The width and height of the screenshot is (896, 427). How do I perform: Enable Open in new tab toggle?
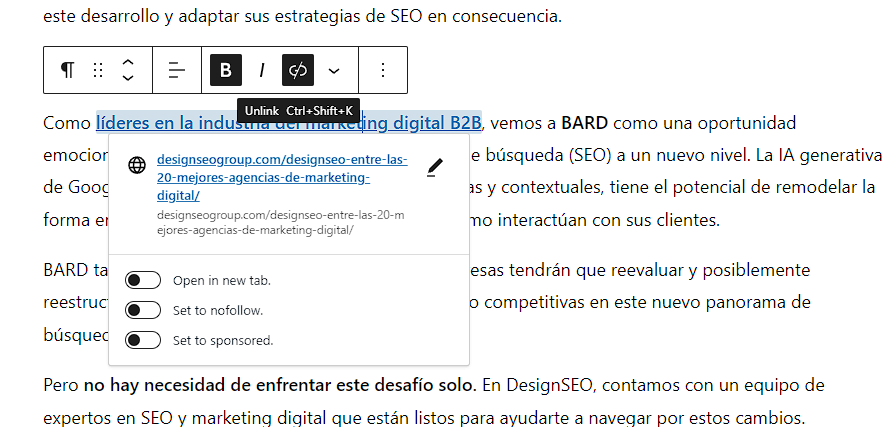coord(143,281)
